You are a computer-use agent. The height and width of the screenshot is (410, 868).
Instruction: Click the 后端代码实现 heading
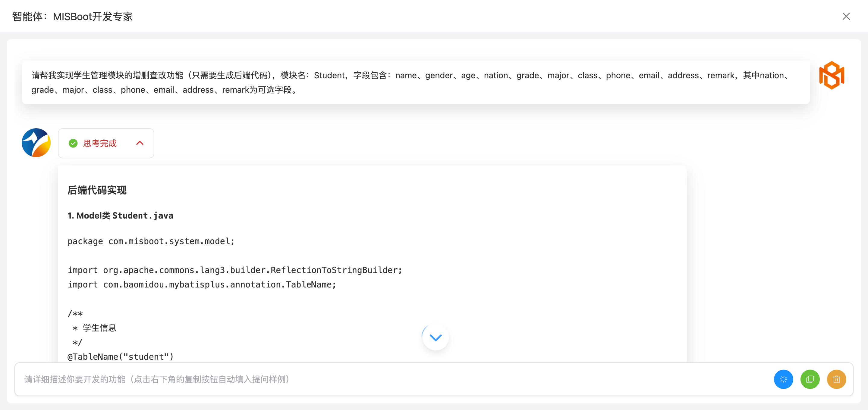pos(97,190)
